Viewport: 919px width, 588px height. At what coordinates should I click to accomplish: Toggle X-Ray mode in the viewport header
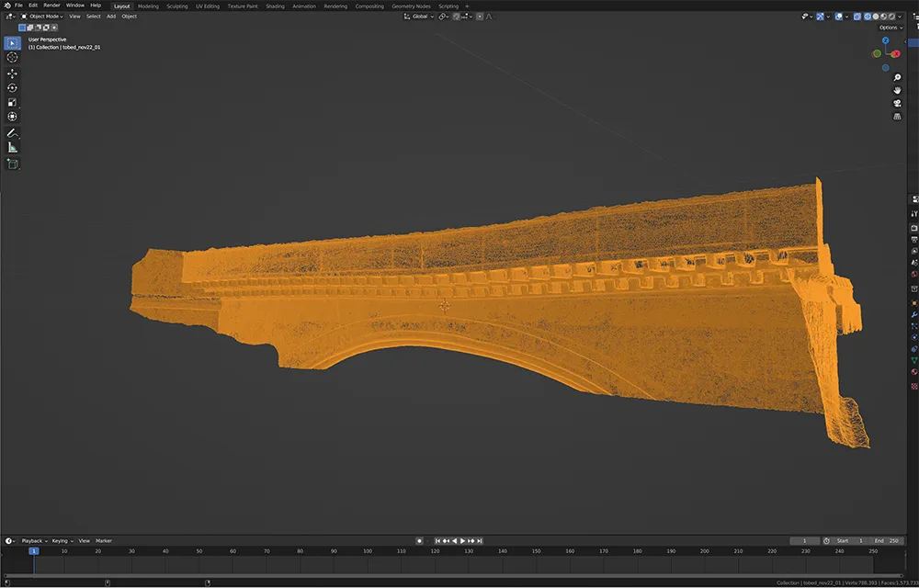pos(856,16)
